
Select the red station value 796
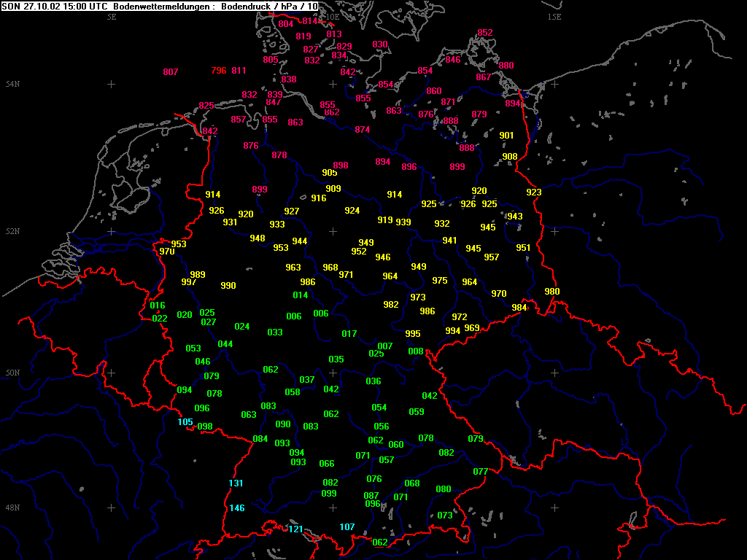tap(219, 71)
